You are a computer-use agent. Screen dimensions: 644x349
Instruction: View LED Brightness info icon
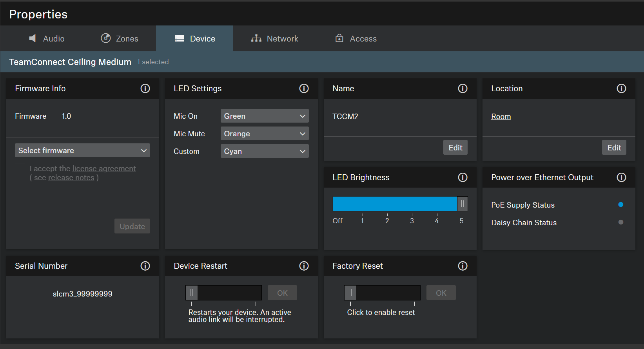coord(463,177)
